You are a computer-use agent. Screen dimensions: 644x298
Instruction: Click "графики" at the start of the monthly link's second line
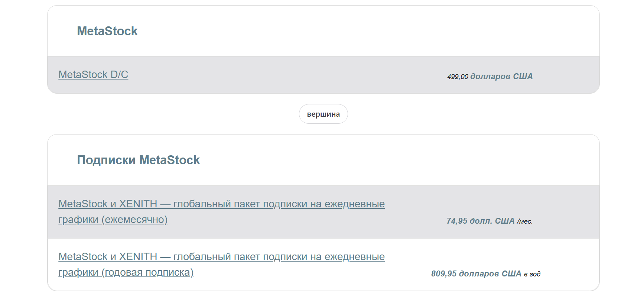tap(78, 220)
